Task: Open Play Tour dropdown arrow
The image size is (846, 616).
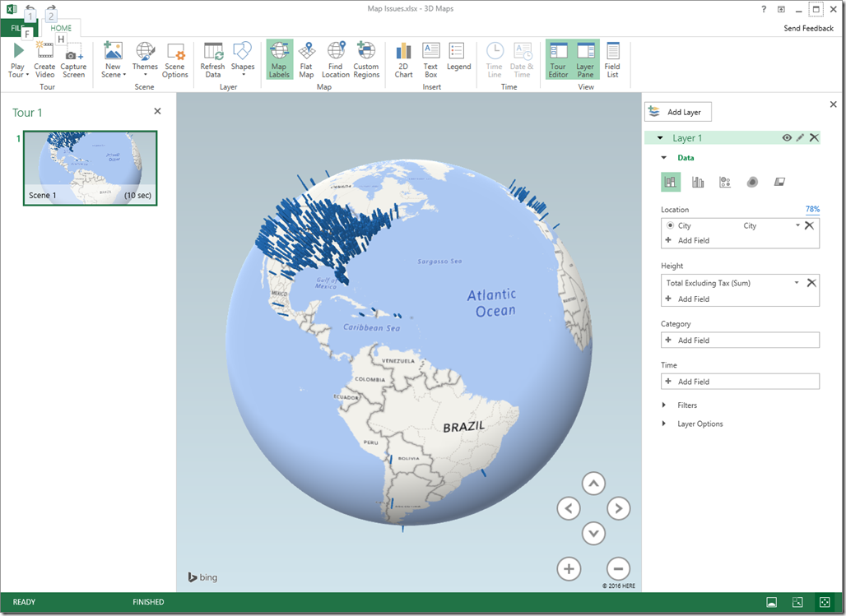Action: [x=27, y=75]
